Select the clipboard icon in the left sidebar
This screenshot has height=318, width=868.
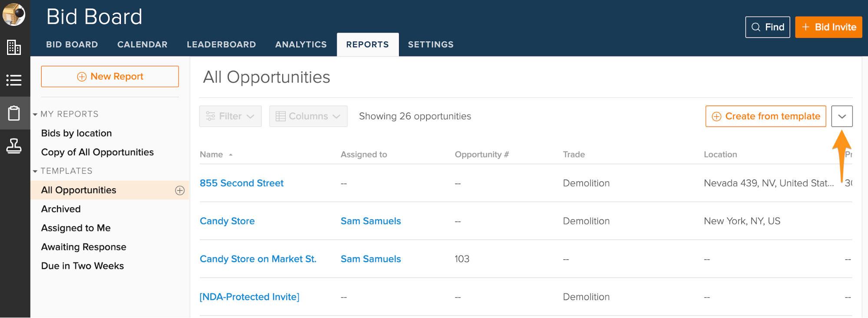tap(14, 113)
